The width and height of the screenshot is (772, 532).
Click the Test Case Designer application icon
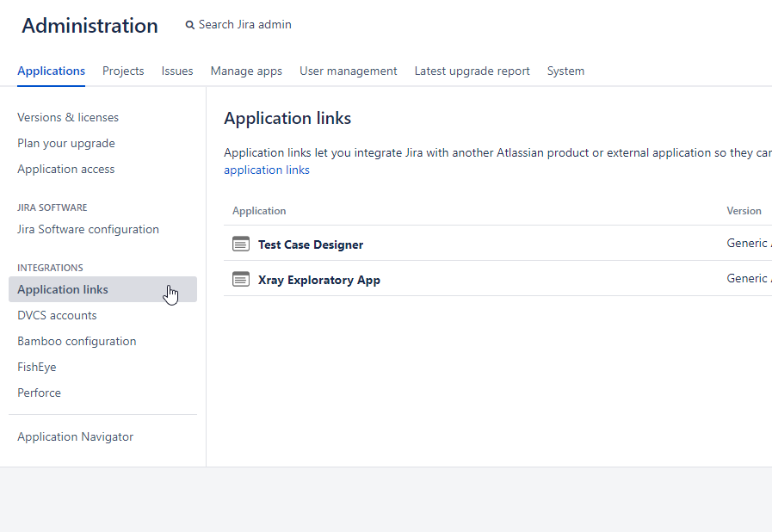click(241, 244)
